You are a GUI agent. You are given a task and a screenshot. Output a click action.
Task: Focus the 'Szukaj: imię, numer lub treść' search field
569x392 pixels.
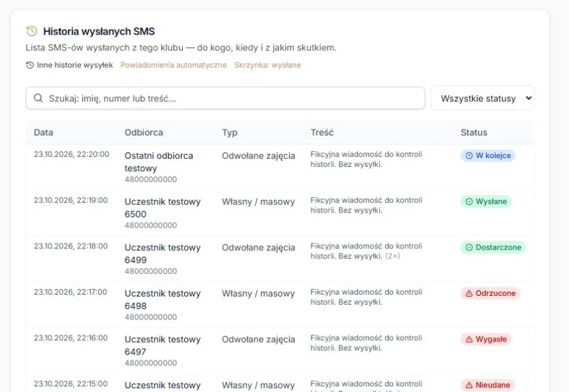(x=225, y=98)
